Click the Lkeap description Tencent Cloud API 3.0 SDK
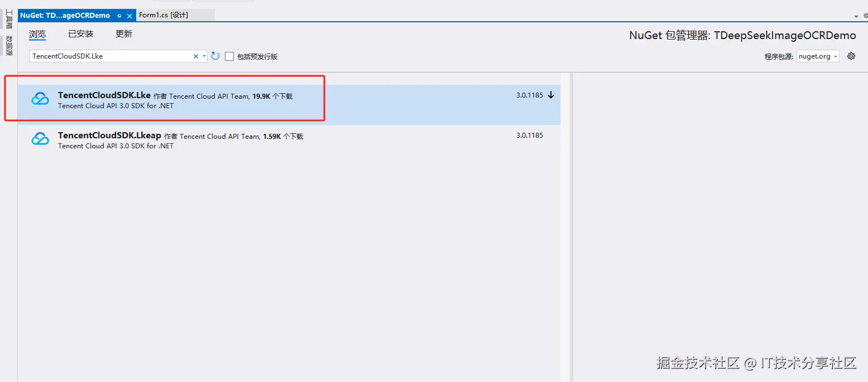Viewport: 868px width, 382px height. pos(116,146)
